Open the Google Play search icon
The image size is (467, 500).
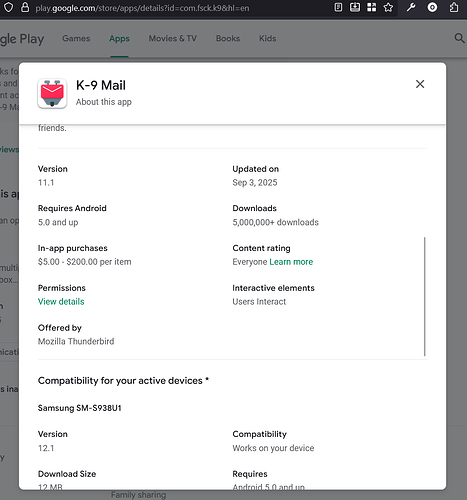pyautogui.click(x=459, y=38)
